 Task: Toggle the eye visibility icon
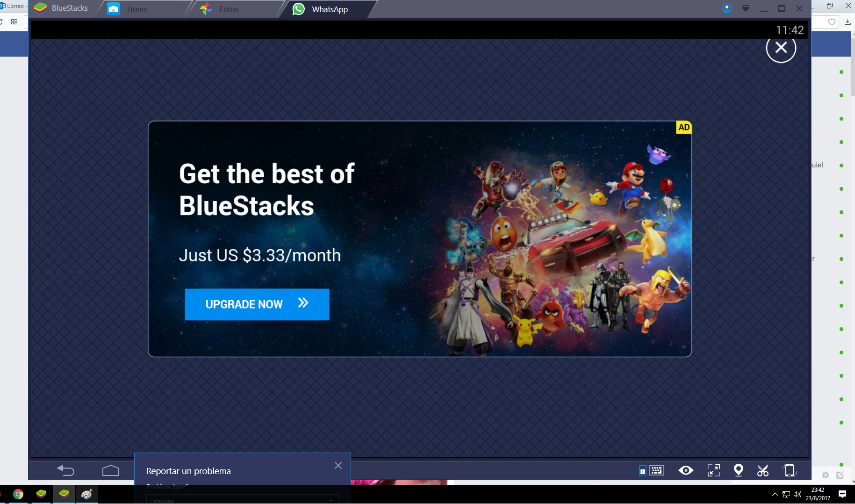tap(685, 470)
